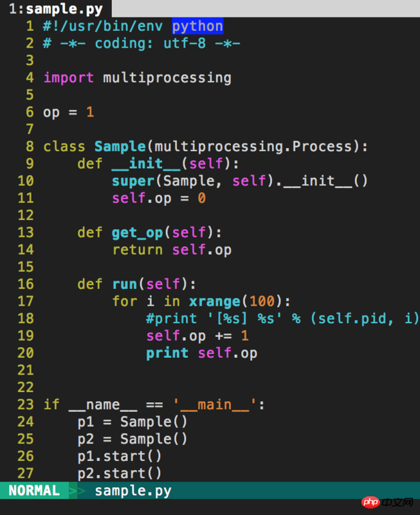Click the class Sample definition name
This screenshot has height=515, width=420.
pos(120,147)
